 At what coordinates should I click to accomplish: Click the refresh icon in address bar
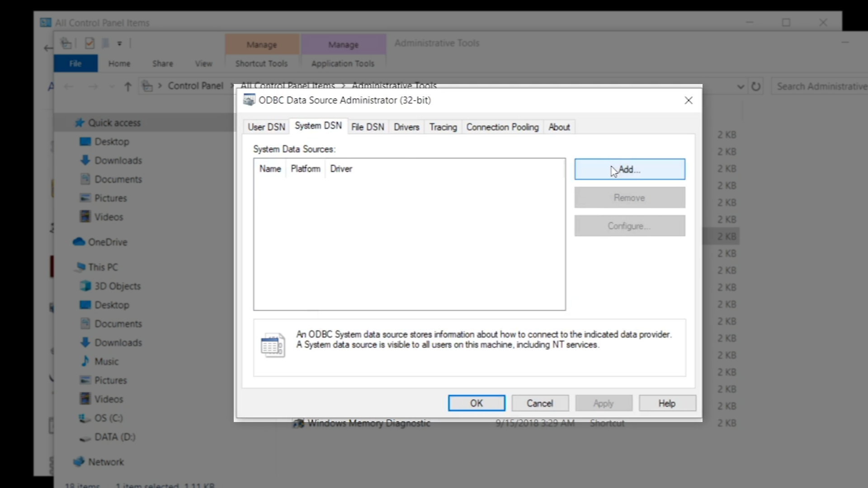(x=756, y=86)
